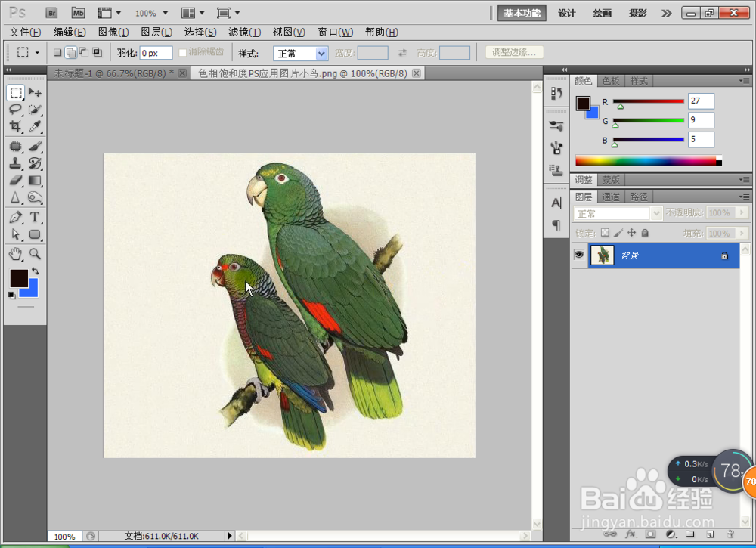
Task: Switch to the 摄影 workspace
Action: coord(637,13)
